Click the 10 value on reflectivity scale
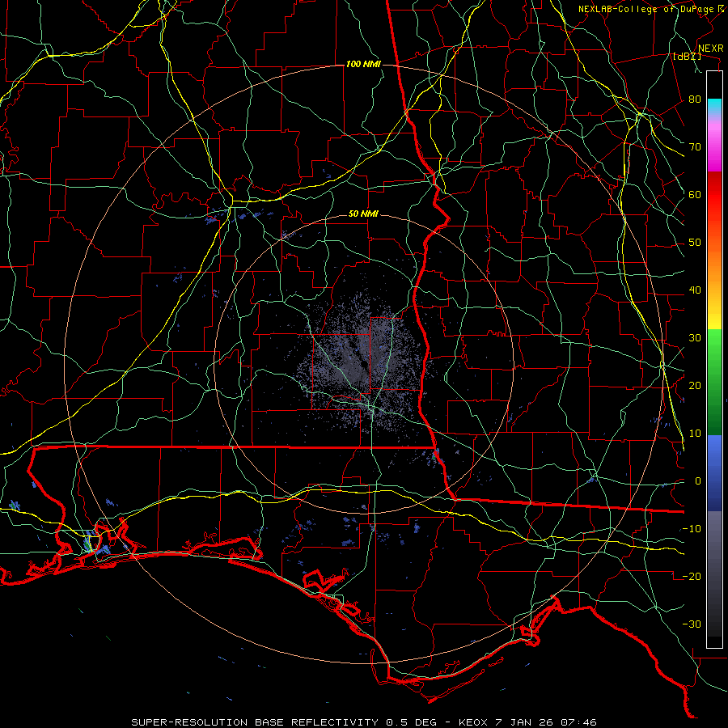 click(x=695, y=434)
